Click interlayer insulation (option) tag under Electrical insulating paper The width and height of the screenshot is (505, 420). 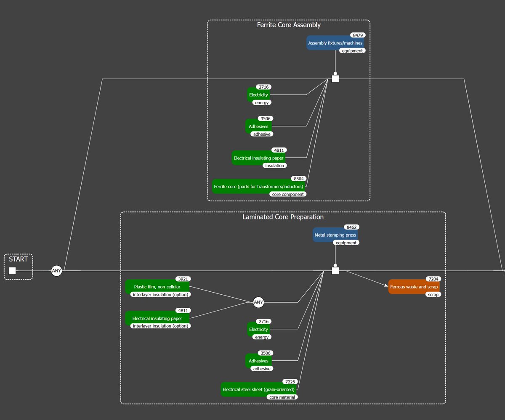tap(161, 326)
